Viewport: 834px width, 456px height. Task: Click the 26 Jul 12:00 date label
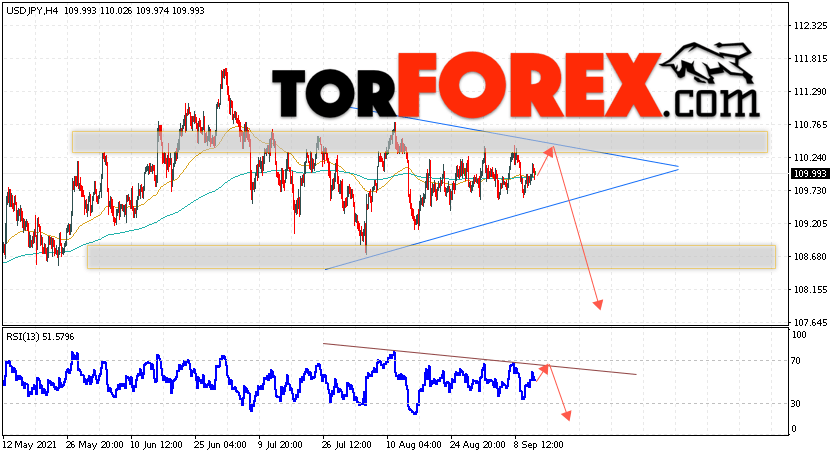[346, 445]
